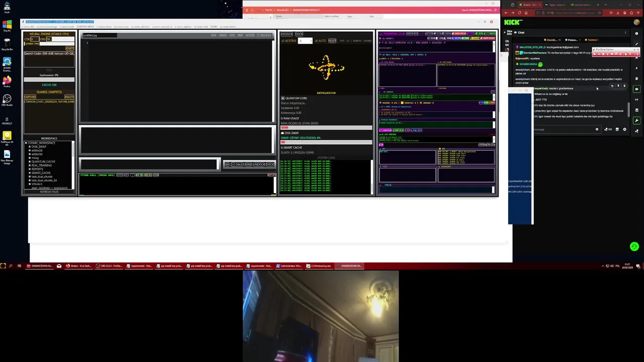The image size is (644, 362).
Task: Click the CAPTURE snippet button
Action: (30, 97)
